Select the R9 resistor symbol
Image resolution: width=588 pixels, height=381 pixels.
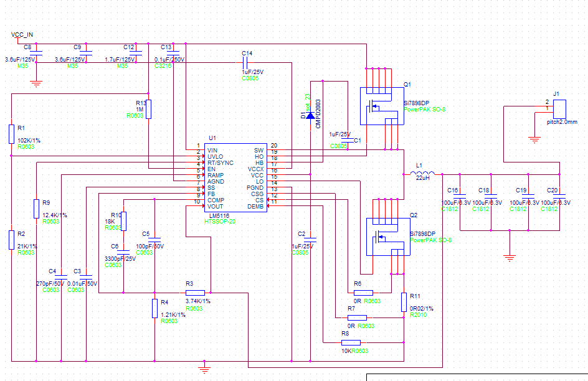click(36, 209)
